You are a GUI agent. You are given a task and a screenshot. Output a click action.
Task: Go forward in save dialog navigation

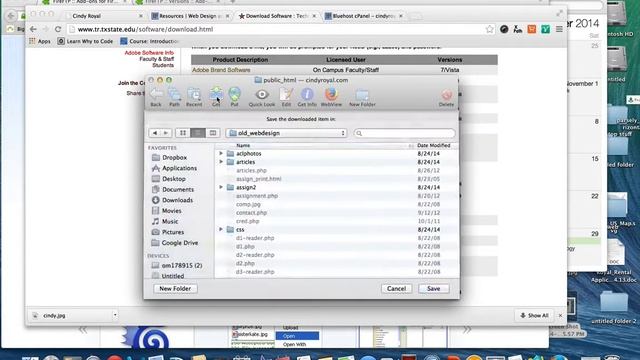166,133
